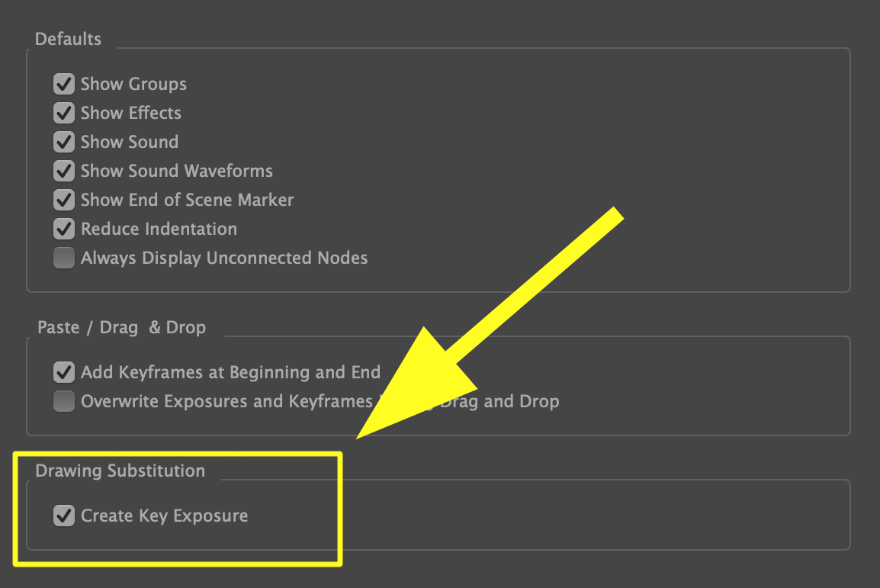The height and width of the screenshot is (588, 880).
Task: Uncheck Show End of Scene Marker box
Action: click(x=64, y=200)
